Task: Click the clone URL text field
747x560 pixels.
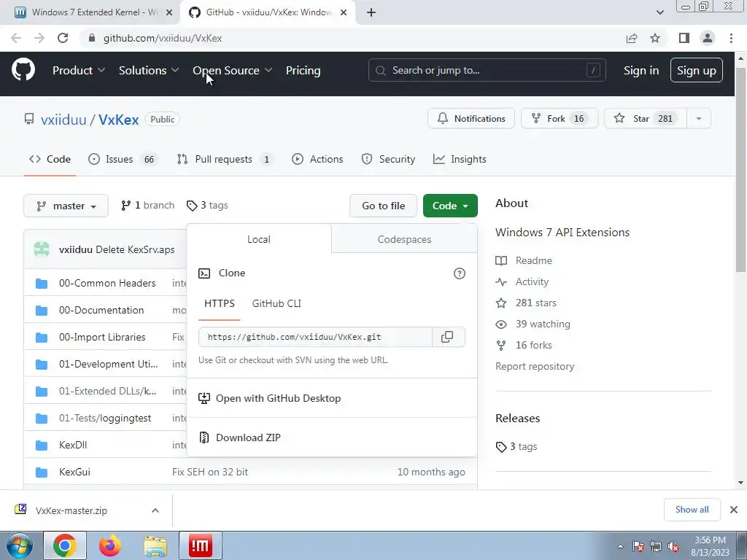Action: tap(315, 337)
